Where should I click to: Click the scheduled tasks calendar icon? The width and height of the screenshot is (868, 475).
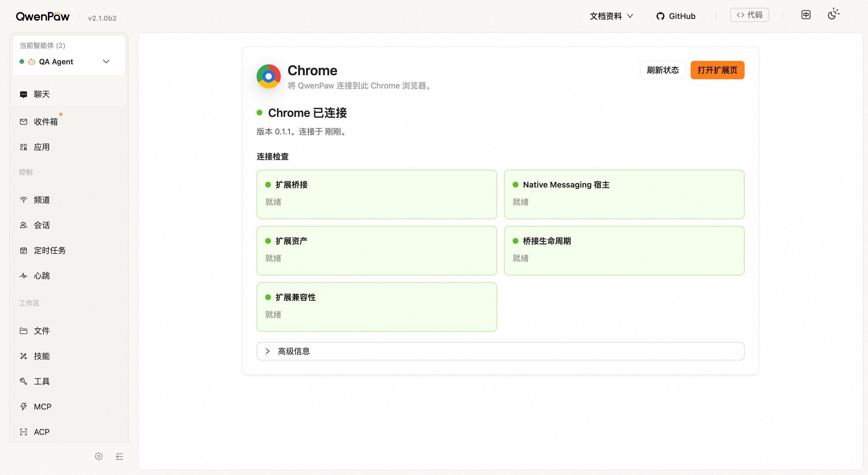23,250
